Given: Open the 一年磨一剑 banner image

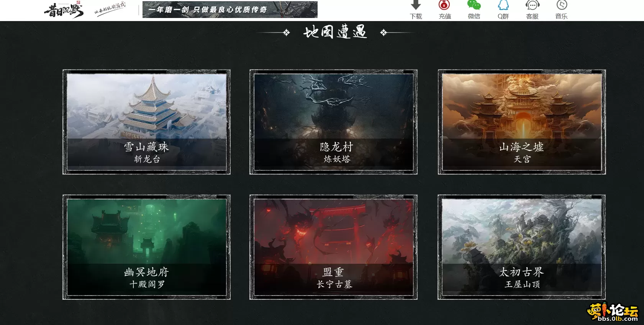Looking at the screenshot, I should click(x=230, y=10).
